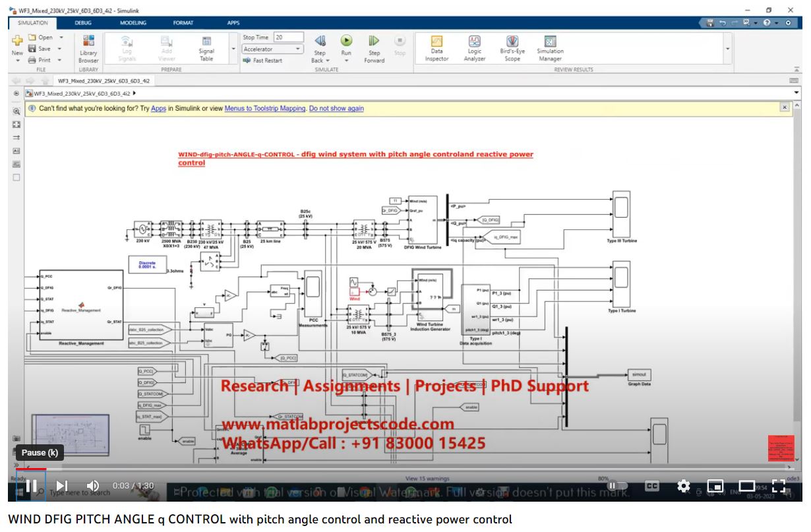Expand the Prepare gallery arrow
811x532 pixels.
pos(233,49)
